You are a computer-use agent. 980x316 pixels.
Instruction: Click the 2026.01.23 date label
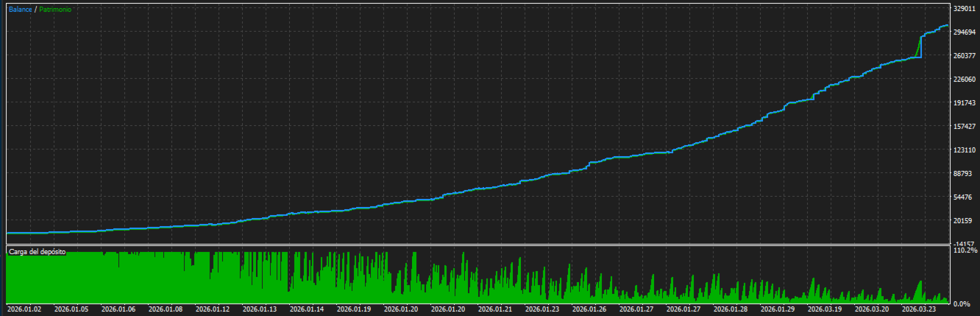point(542,310)
